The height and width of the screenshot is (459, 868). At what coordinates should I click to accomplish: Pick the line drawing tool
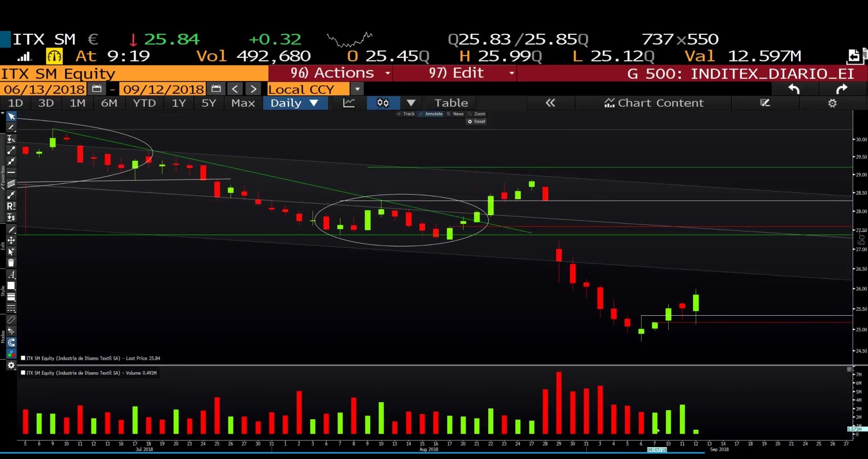coord(11,128)
